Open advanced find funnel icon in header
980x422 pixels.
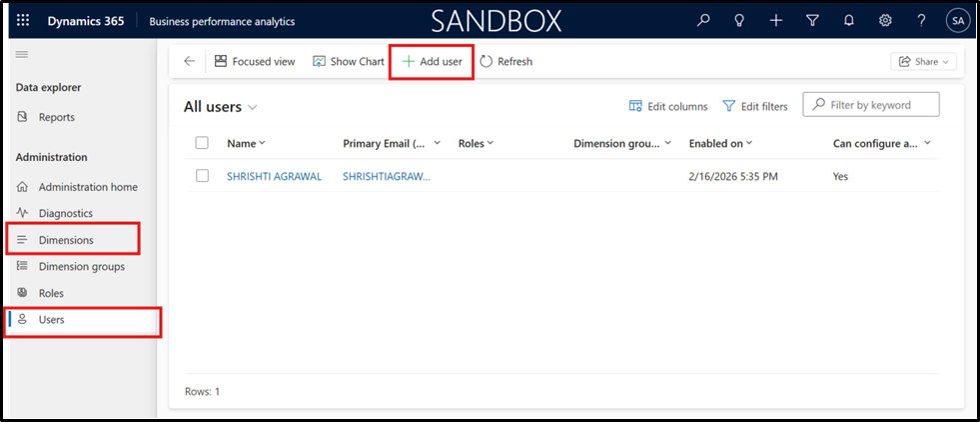[x=812, y=21]
